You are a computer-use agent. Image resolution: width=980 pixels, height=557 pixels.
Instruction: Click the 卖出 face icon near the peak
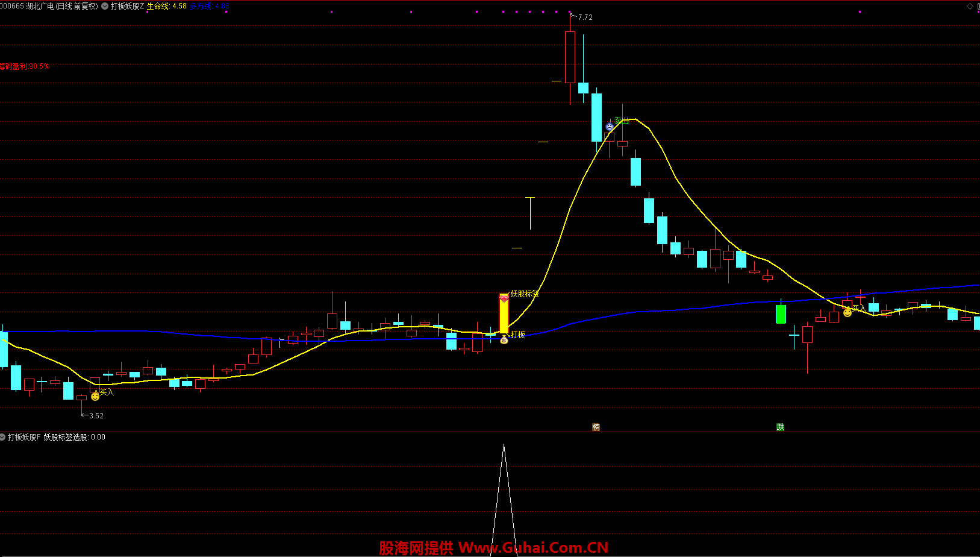pyautogui.click(x=610, y=127)
